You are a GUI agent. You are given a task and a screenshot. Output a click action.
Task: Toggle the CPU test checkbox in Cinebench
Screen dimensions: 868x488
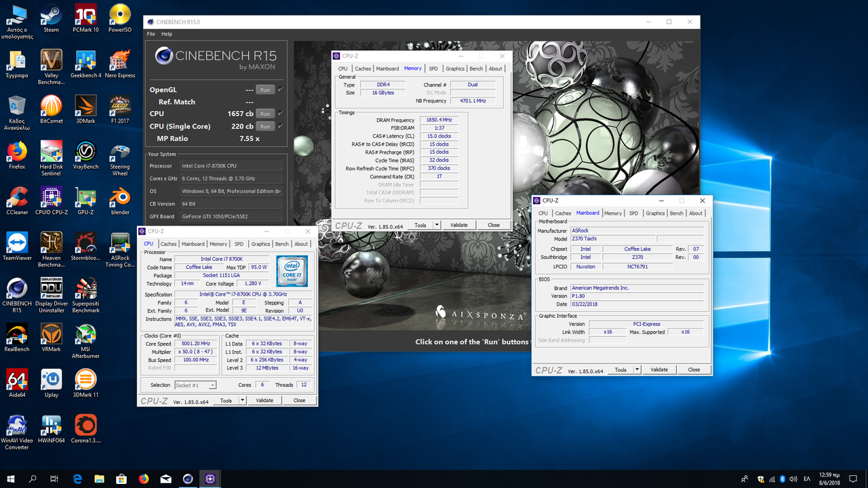pos(281,113)
